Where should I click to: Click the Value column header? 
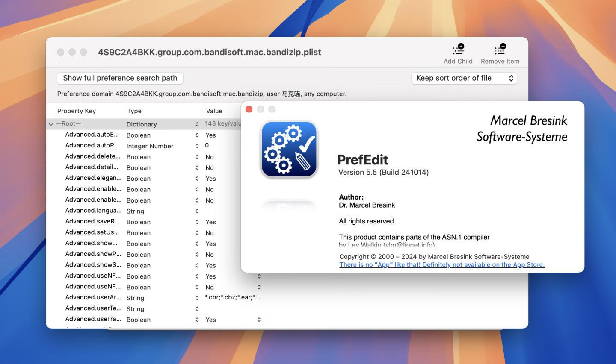[x=214, y=111]
